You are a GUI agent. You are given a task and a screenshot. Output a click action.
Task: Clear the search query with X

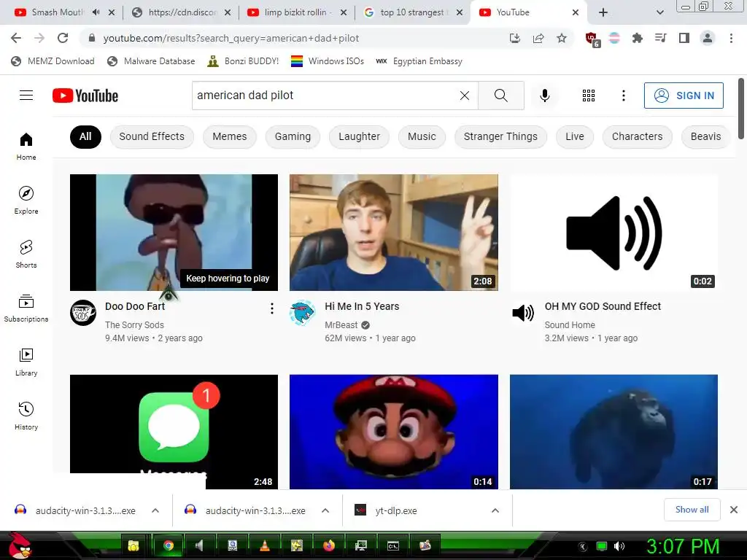tap(465, 96)
